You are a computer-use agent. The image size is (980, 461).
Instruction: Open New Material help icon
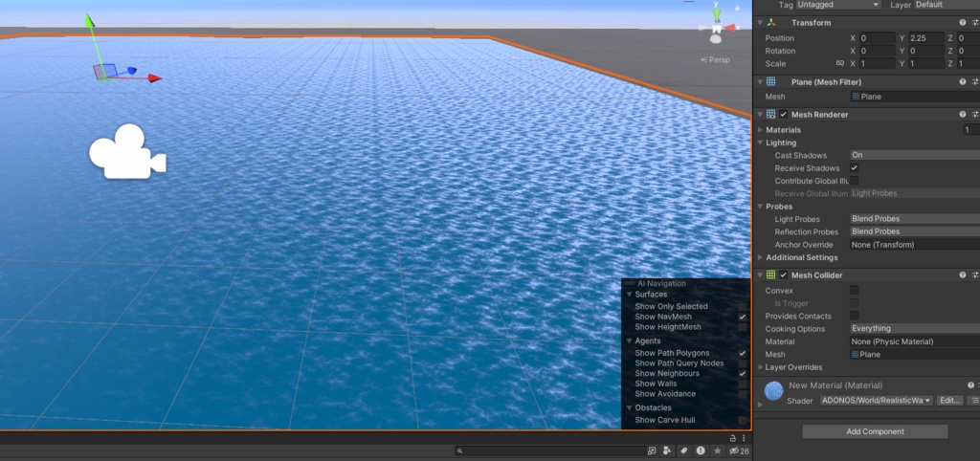pyautogui.click(x=970, y=385)
